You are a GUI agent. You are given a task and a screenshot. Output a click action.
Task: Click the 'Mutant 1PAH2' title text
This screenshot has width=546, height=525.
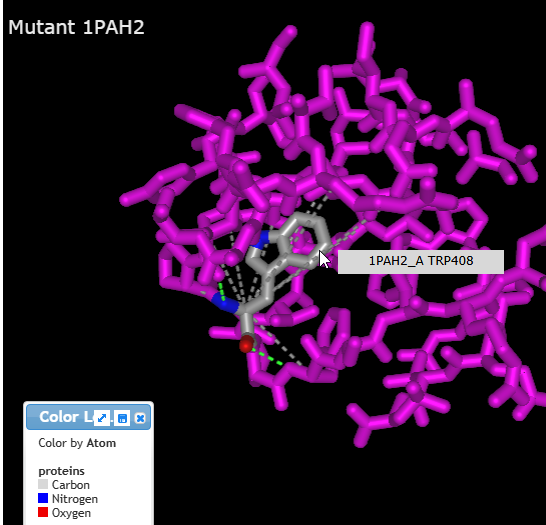pos(76,27)
